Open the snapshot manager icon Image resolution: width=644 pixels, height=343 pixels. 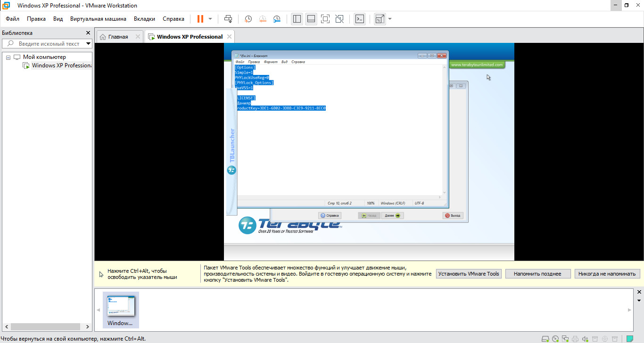tap(277, 19)
